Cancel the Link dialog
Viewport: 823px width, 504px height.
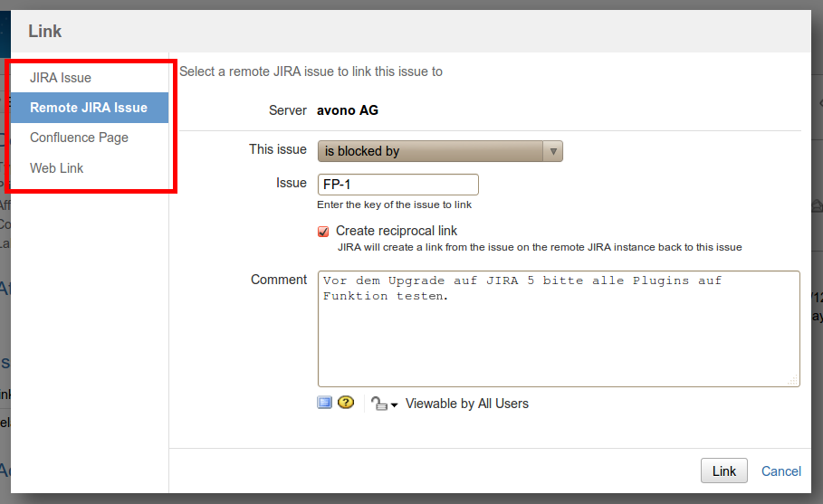click(x=780, y=471)
